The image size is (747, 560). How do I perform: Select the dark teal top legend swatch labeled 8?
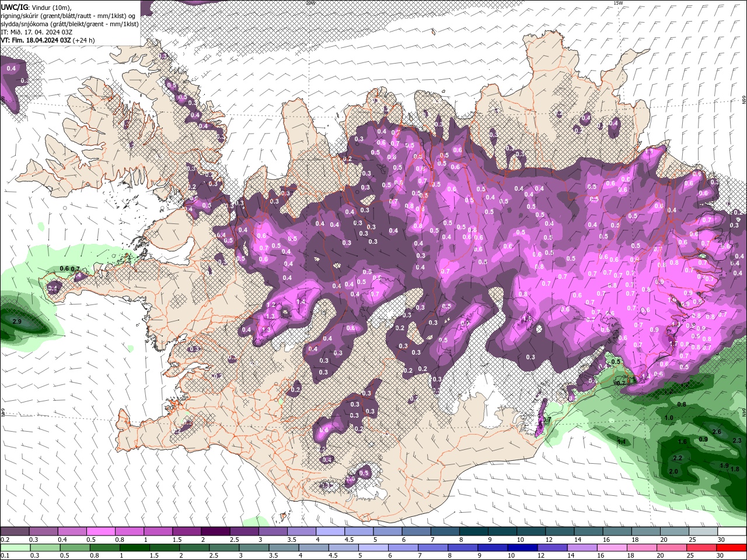tap(473, 531)
